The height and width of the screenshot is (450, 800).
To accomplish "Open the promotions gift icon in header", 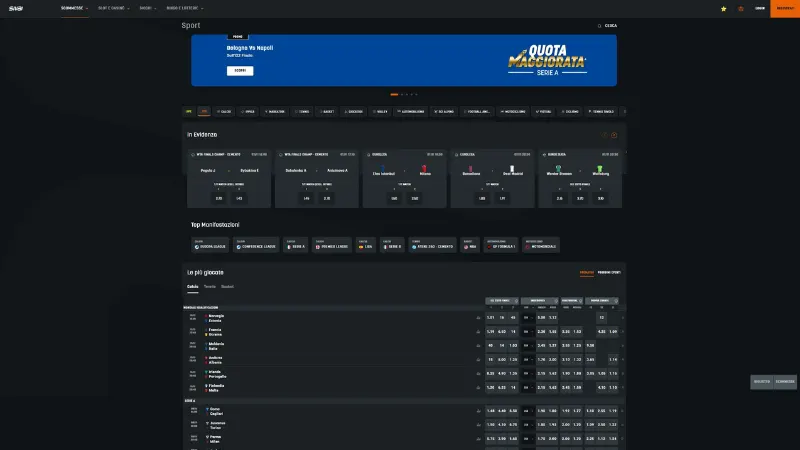I will click(741, 9).
